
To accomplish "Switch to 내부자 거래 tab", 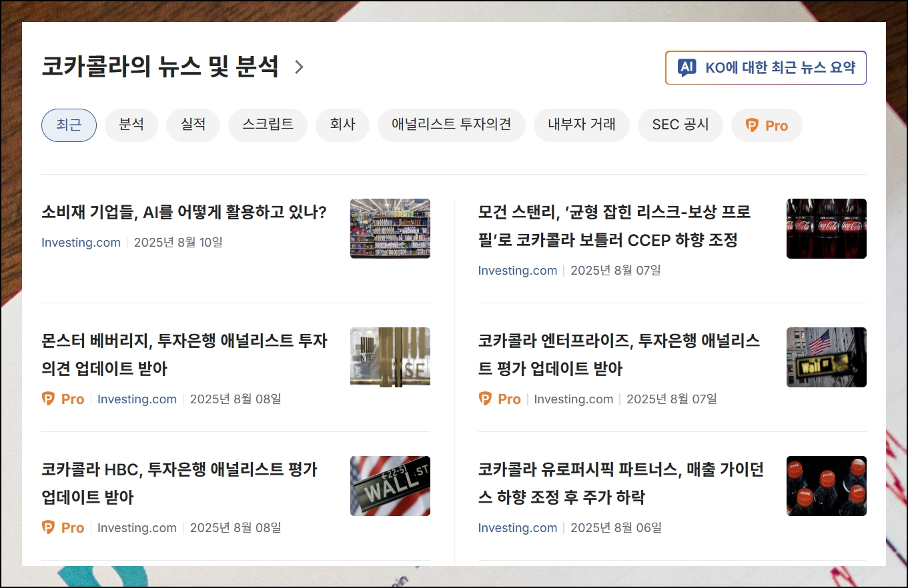I will click(582, 125).
